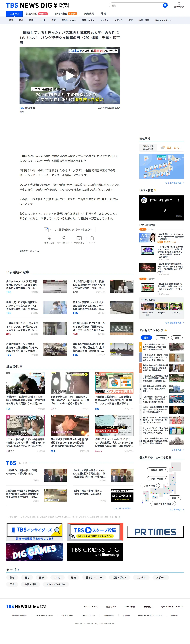Screen dimensions: 190x644
Task: Click the 埼玉 related tag
Action: pos(32,251)
